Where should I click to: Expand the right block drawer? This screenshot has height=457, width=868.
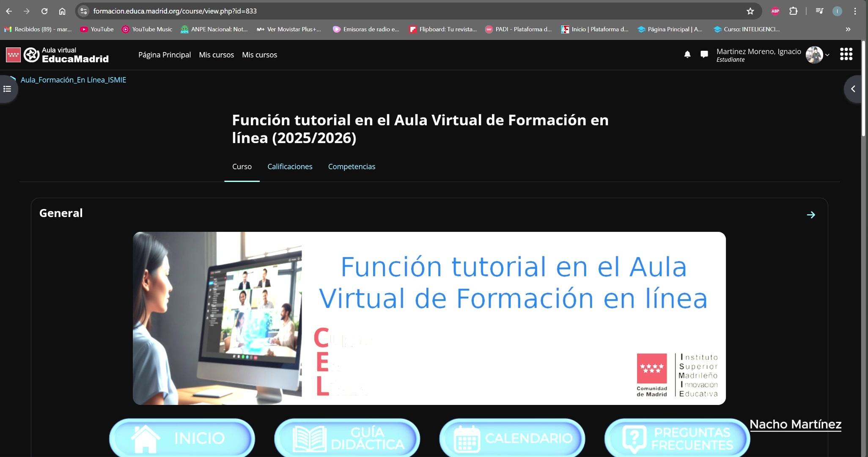click(853, 89)
